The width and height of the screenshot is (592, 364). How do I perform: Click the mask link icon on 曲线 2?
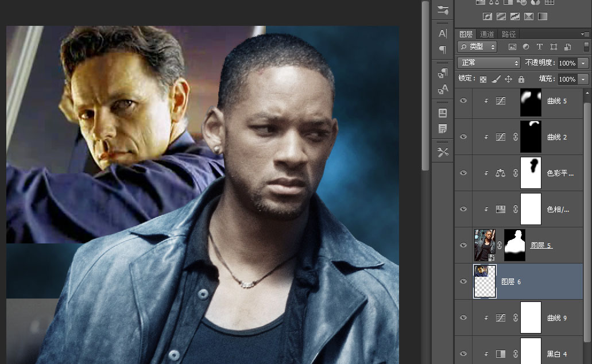[x=516, y=137]
